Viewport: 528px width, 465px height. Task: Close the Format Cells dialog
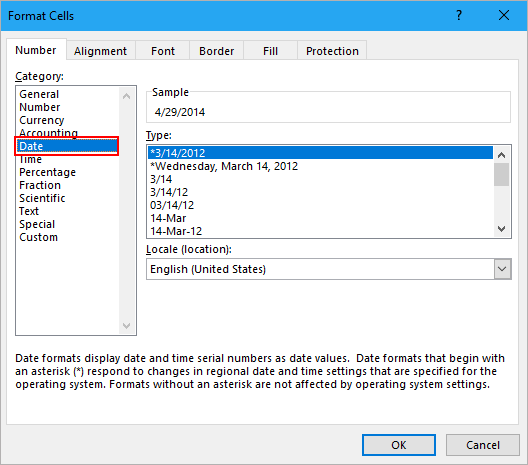pyautogui.click(x=504, y=15)
